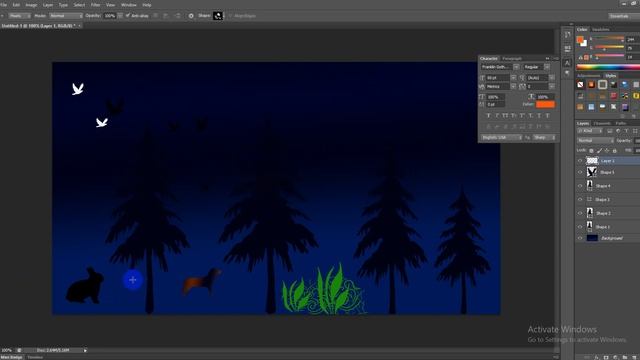Open the Properties panel icon in dock
This screenshot has height=360, width=640.
click(567, 49)
